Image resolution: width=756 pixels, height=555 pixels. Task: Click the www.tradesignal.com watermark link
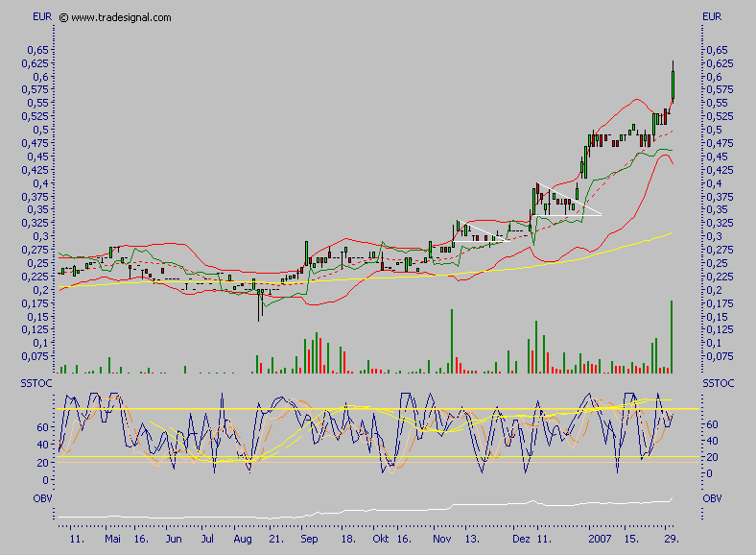(121, 17)
